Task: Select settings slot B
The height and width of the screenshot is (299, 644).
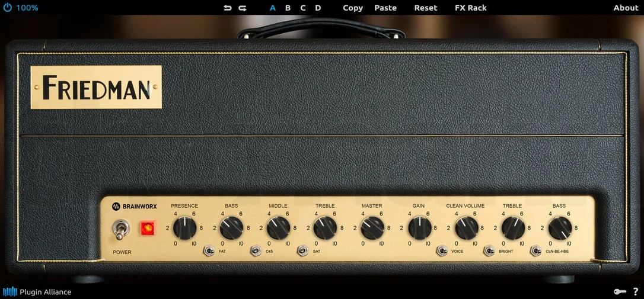Action: coord(288,8)
